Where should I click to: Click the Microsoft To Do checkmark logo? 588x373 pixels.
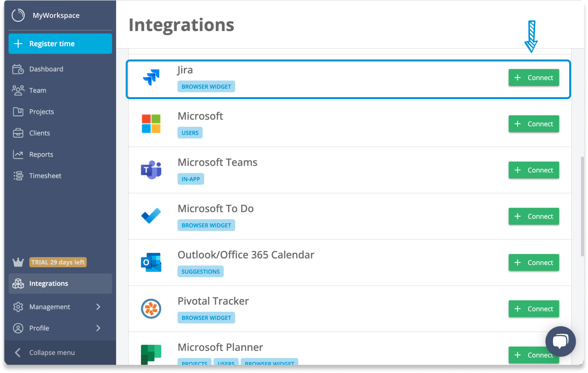tap(151, 216)
